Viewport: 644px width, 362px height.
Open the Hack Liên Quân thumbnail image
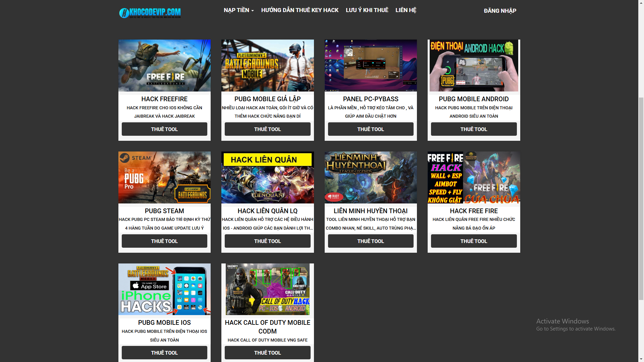coord(267,177)
